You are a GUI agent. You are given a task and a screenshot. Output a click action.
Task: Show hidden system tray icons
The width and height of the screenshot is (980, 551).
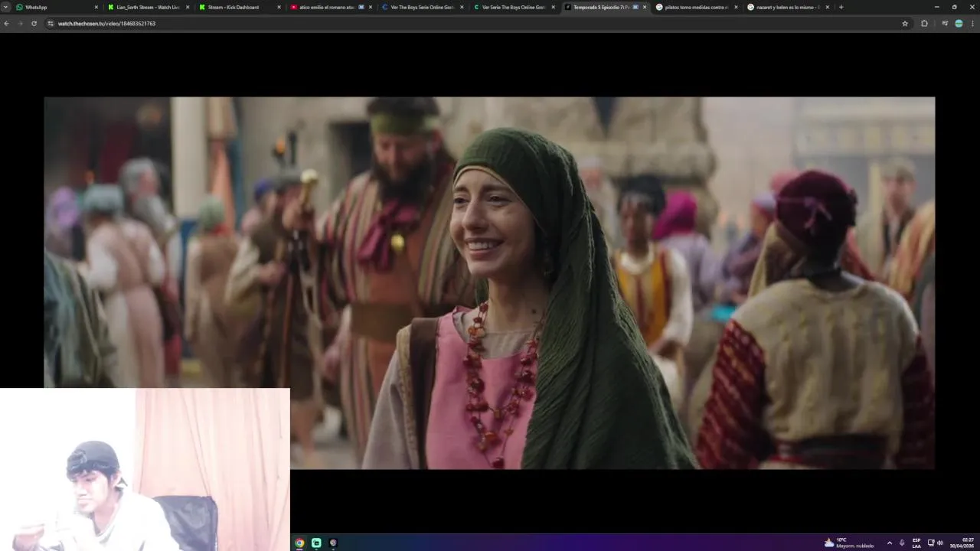889,543
